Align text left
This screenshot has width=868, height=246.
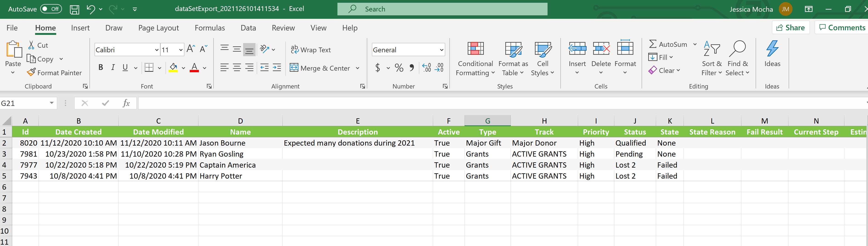tap(224, 68)
